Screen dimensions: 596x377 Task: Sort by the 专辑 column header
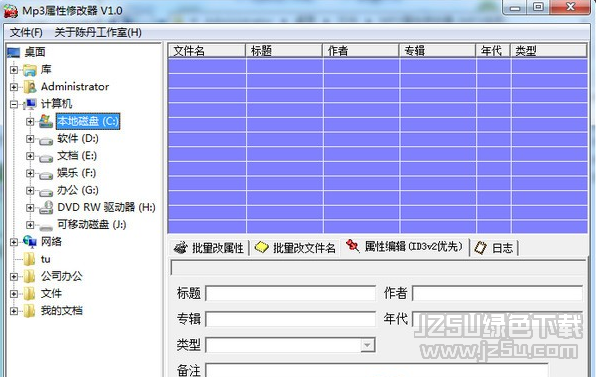(437, 51)
